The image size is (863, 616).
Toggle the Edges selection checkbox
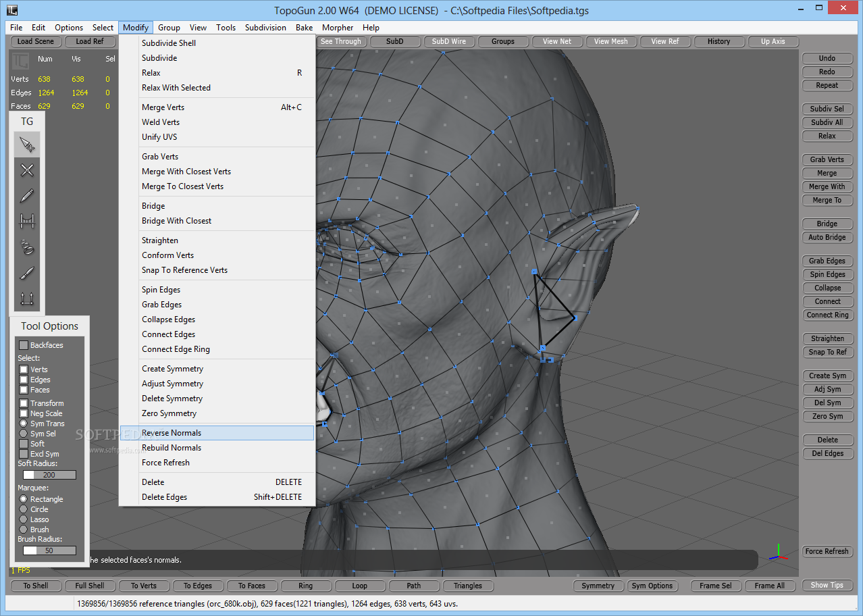[24, 380]
